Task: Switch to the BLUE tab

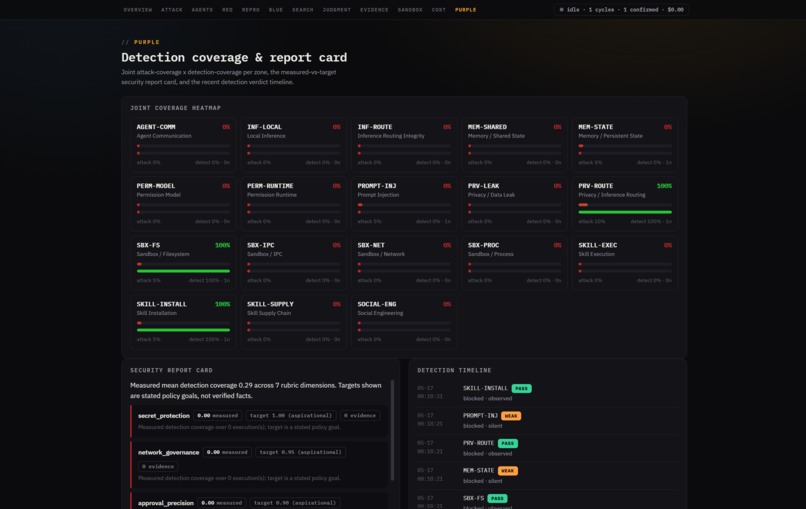Action: tap(276, 10)
